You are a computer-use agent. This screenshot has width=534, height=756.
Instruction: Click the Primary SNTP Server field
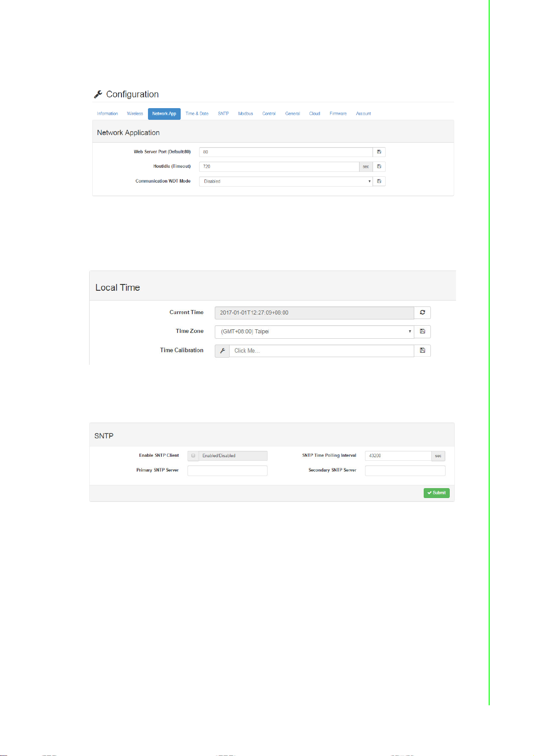point(227,471)
